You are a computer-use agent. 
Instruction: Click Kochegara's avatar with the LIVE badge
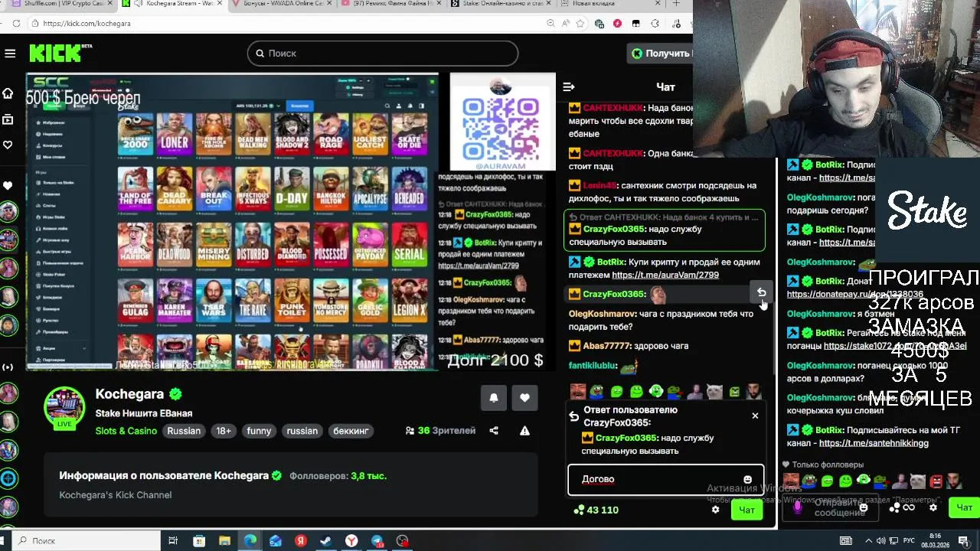click(x=64, y=407)
